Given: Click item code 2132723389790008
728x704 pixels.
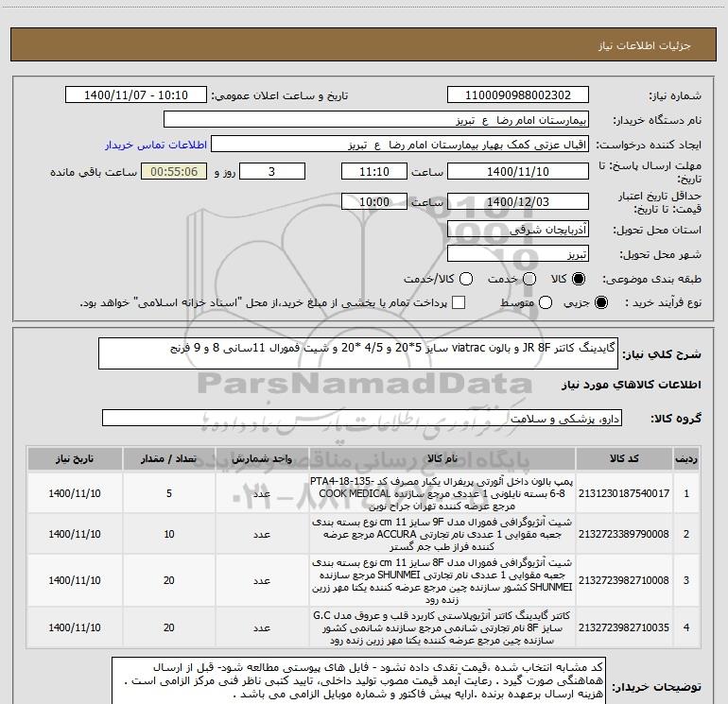Looking at the screenshot, I should pos(624,534).
